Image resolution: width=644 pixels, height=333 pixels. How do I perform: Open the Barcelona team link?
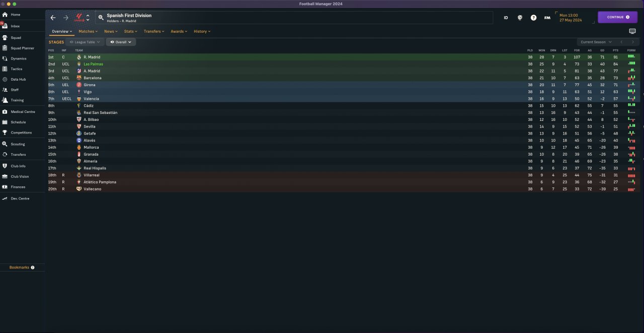93,78
